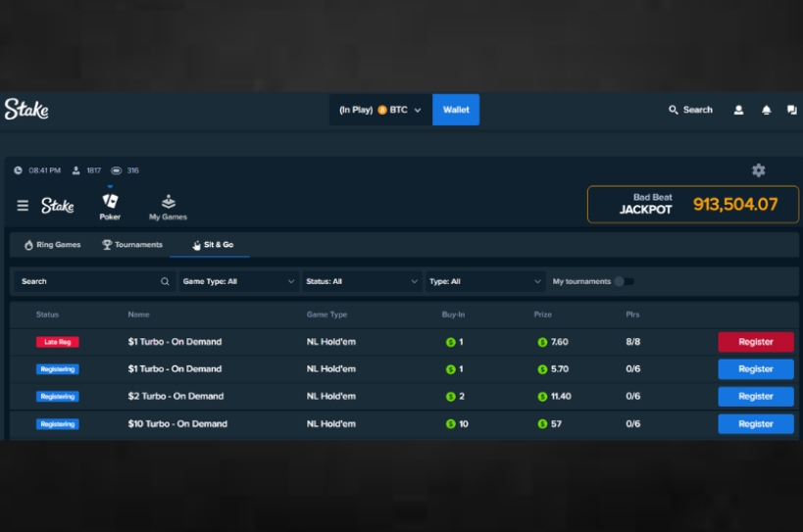Click the Prize column header
This screenshot has width=803, height=532.
click(543, 314)
